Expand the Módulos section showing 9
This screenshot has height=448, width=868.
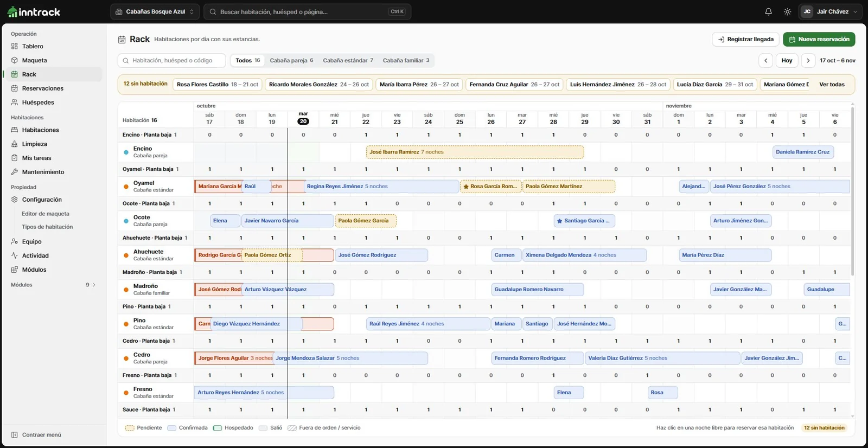53,285
